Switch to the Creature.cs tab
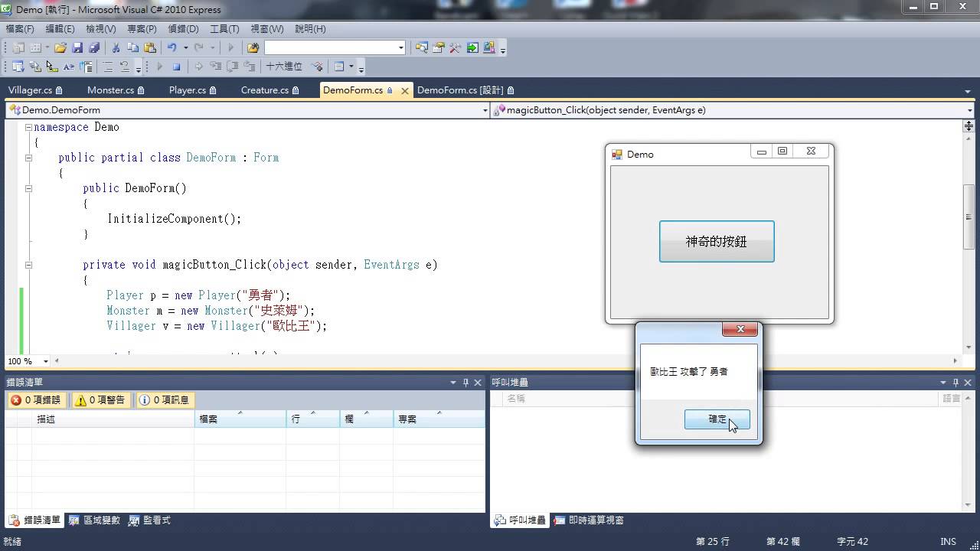The width and height of the screenshot is (980, 551). [269, 90]
